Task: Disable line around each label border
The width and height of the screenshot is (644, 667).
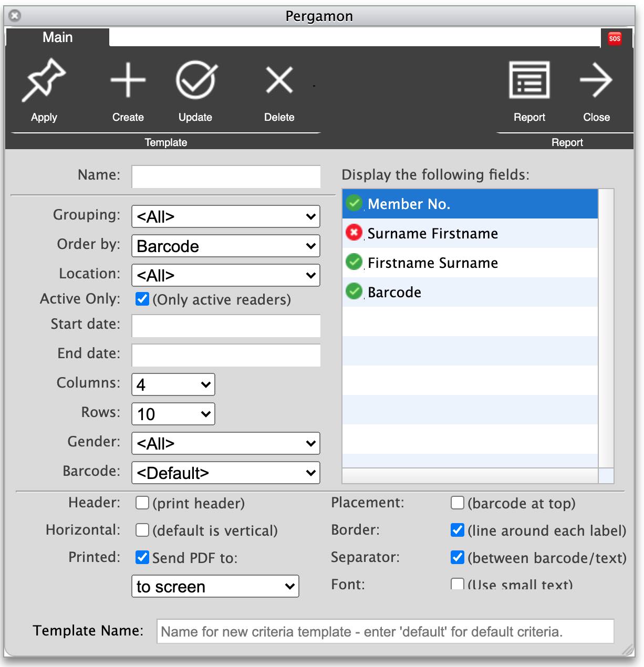Action: pos(458,530)
